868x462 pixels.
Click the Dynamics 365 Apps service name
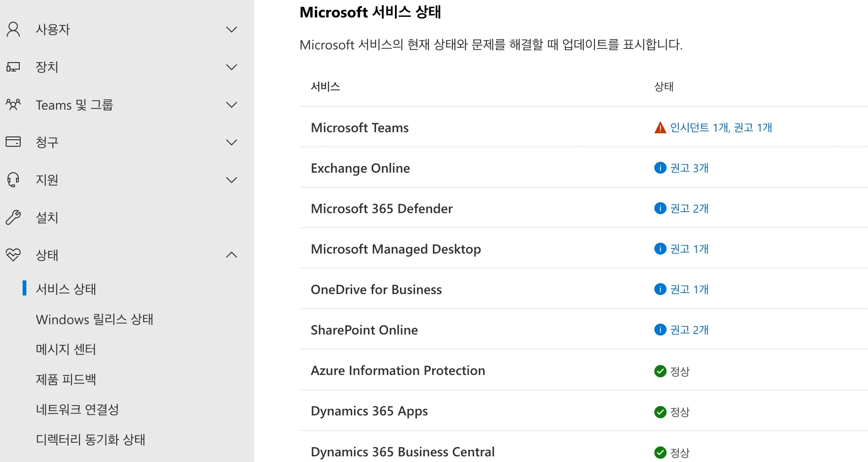369,411
